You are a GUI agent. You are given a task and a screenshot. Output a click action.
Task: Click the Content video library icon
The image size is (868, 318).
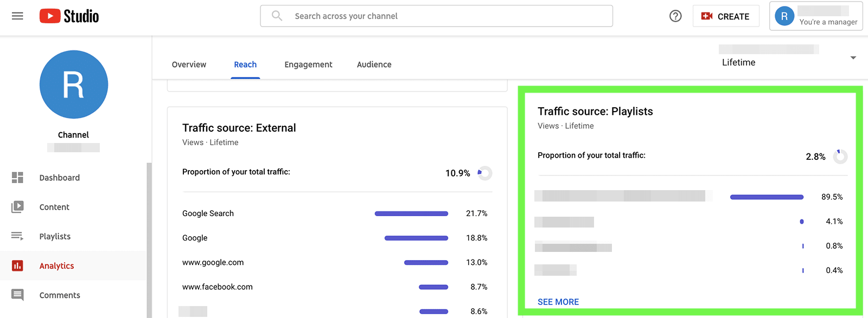(x=17, y=207)
